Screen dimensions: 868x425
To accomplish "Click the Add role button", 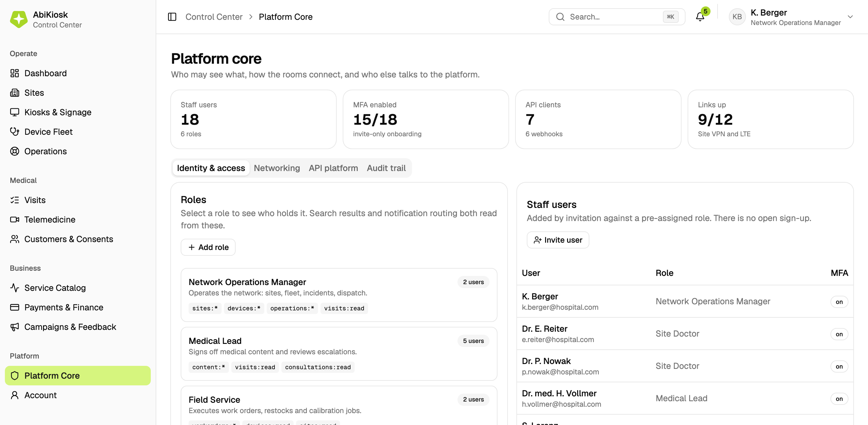I will coord(208,247).
